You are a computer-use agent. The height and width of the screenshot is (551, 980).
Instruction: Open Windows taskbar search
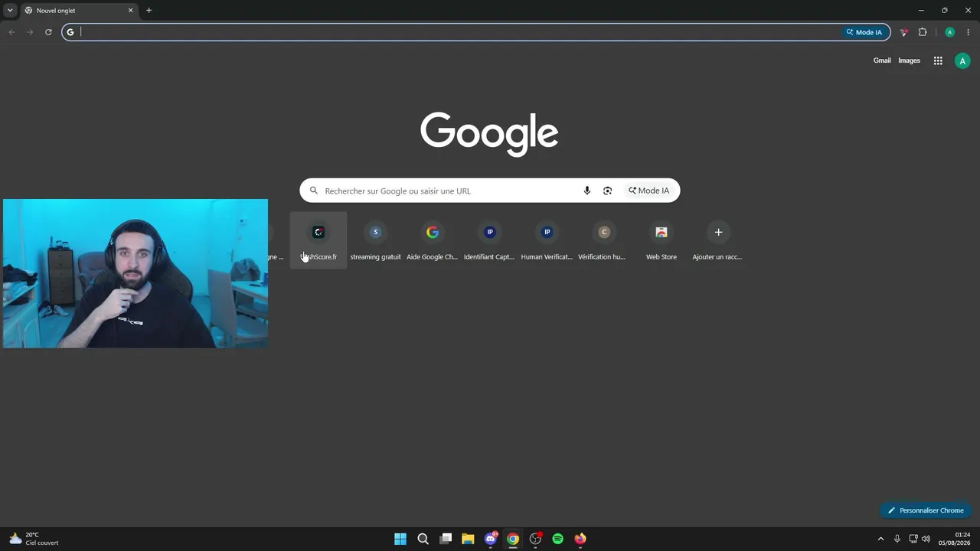point(423,539)
